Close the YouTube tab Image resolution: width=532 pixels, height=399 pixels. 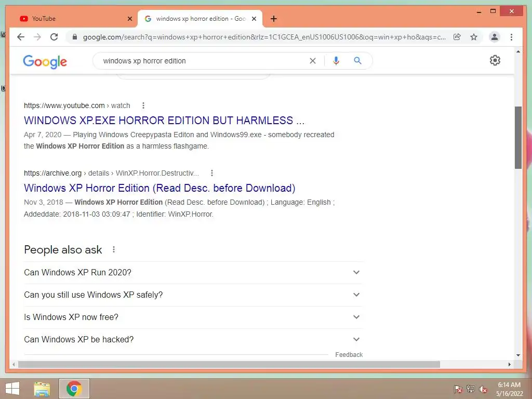coord(129,19)
